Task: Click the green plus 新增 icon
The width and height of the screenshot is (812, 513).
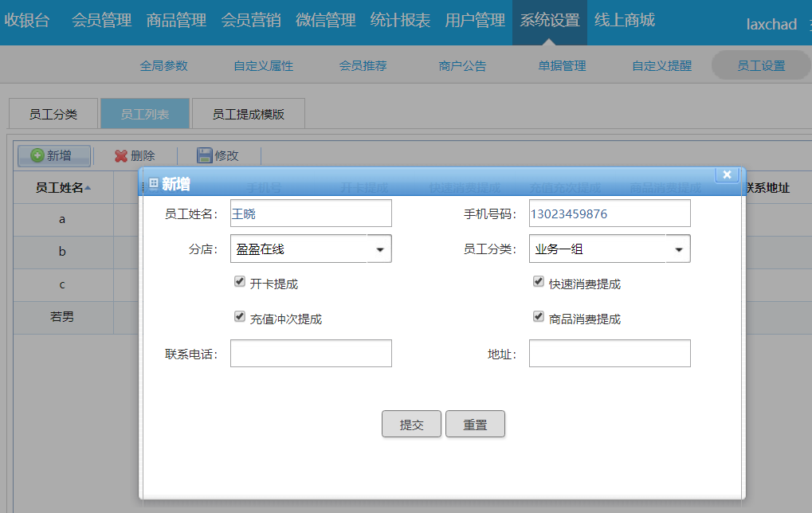Action: pyautogui.click(x=37, y=156)
